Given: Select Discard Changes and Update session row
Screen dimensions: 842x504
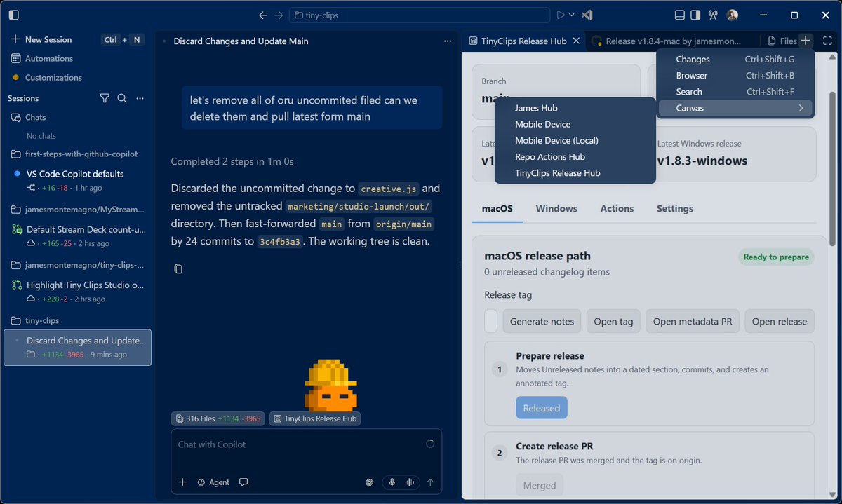Looking at the screenshot, I should [x=77, y=347].
